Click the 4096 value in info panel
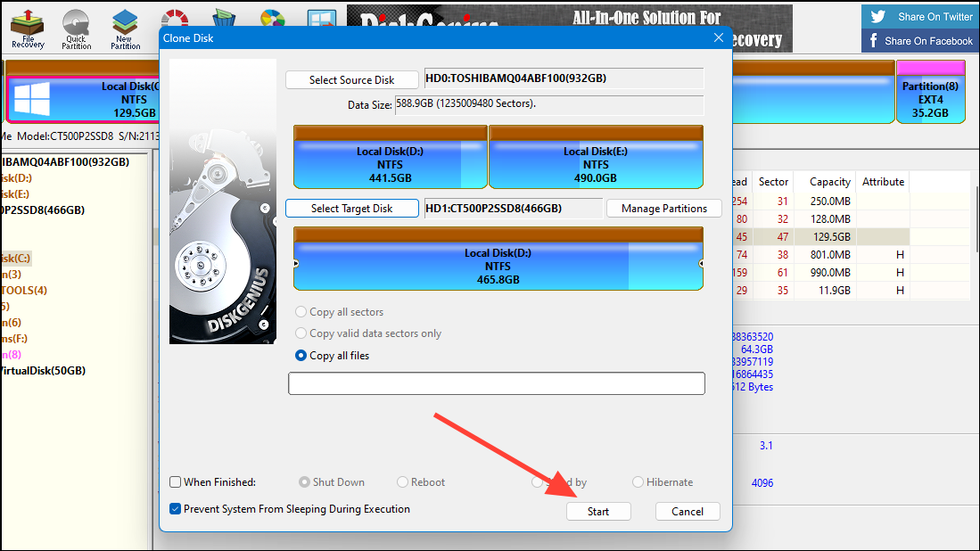 [762, 483]
